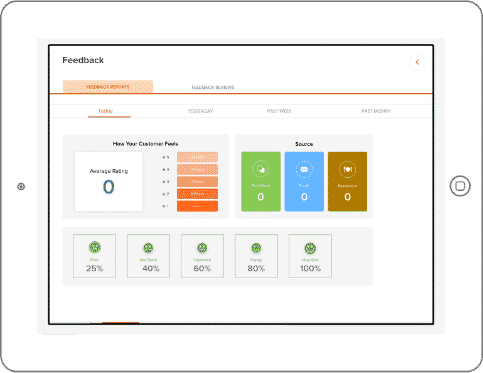
Task: Click the icon on the blue source card
Action: [304, 169]
